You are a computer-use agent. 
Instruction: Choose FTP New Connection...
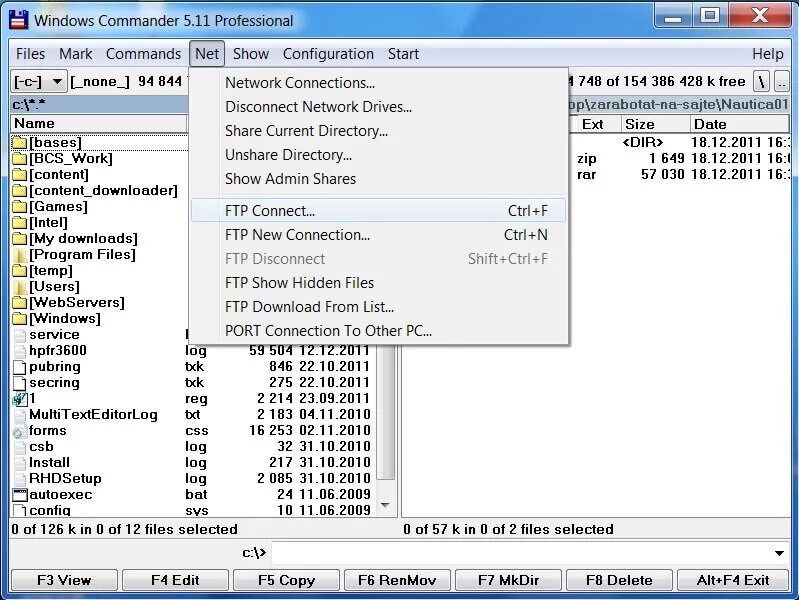pos(379,234)
